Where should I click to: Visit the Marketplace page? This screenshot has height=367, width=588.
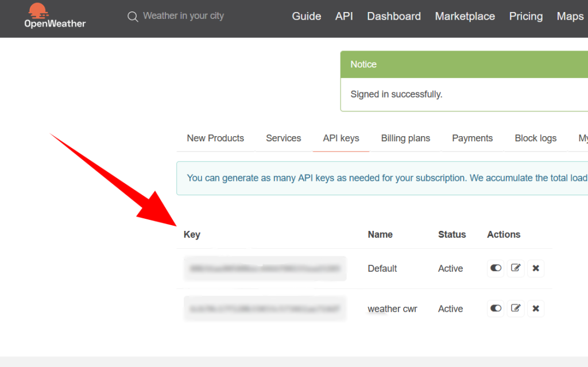click(465, 17)
